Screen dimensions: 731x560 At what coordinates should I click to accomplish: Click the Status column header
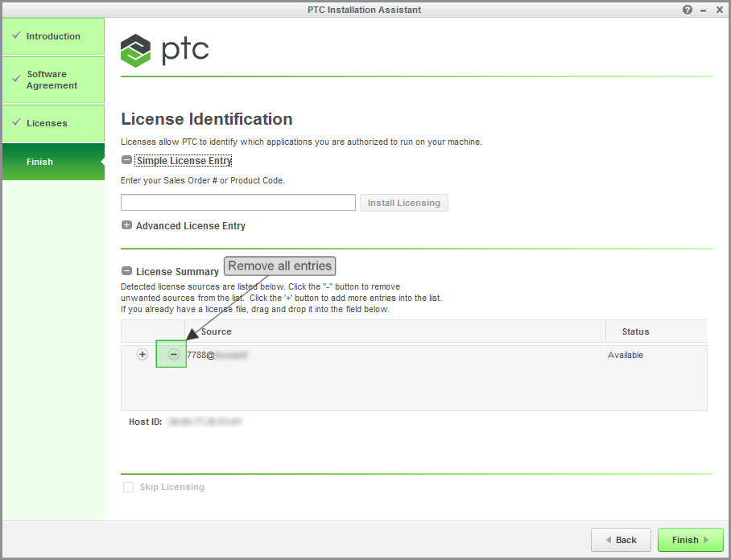point(656,331)
